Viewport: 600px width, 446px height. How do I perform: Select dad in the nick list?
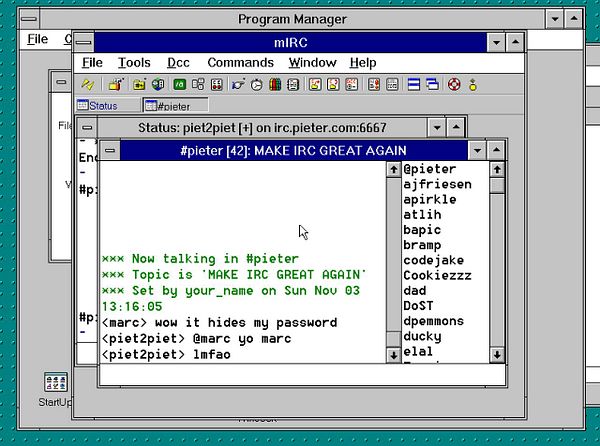414,291
